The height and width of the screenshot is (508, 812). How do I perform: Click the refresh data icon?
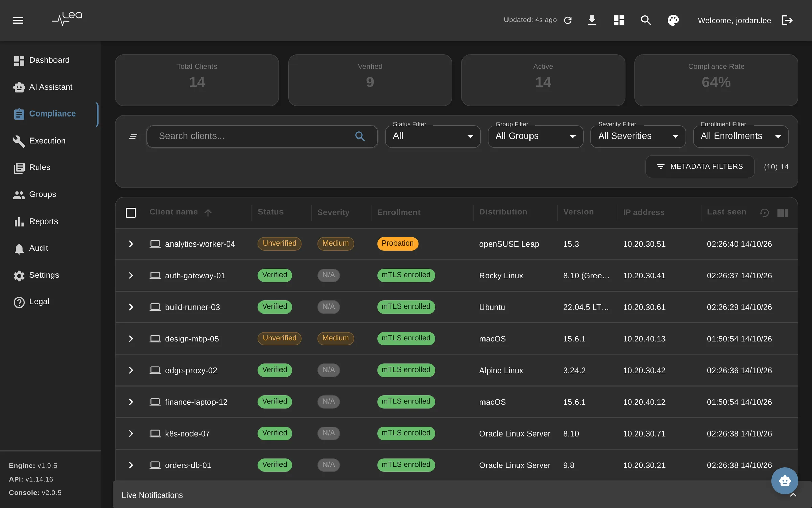568,20
